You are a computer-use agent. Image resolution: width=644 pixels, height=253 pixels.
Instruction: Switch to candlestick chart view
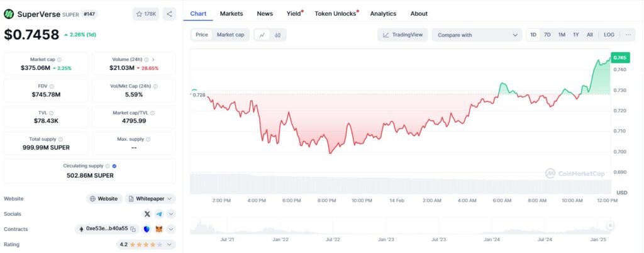(277, 35)
